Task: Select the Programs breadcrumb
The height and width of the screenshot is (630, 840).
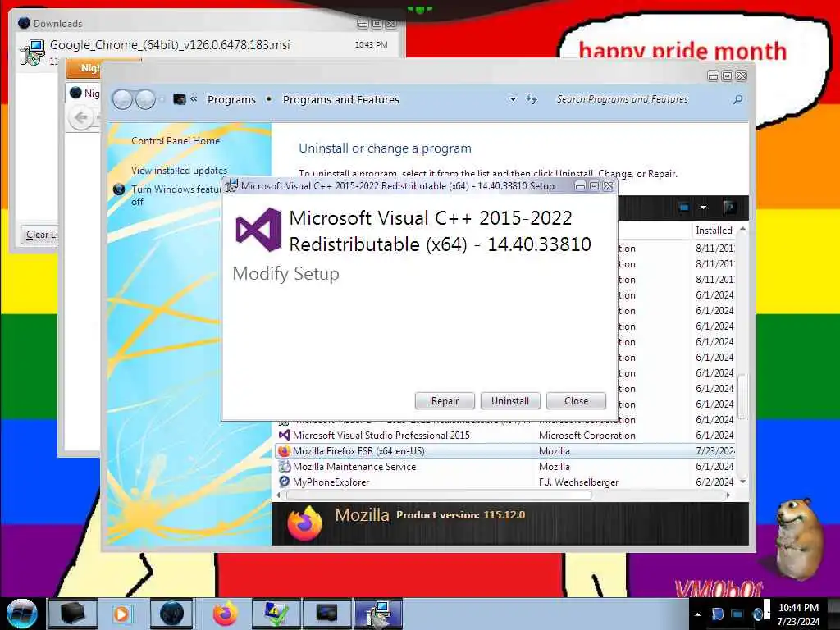Action: tap(231, 99)
